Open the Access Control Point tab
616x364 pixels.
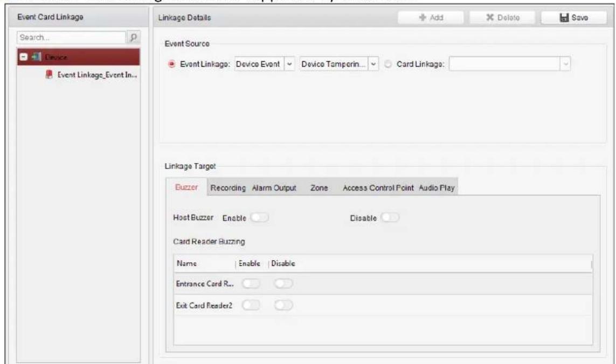[x=378, y=188]
